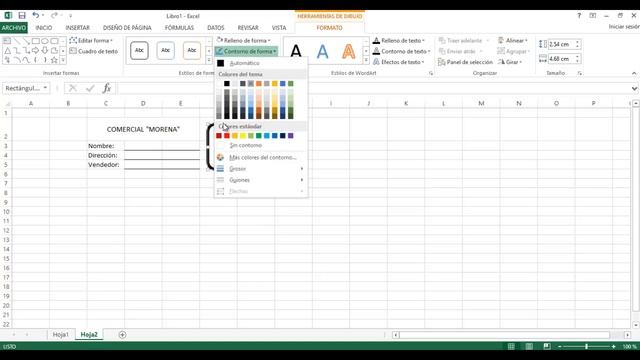Choose Sin contorno option
640x360 pixels.
261,145
